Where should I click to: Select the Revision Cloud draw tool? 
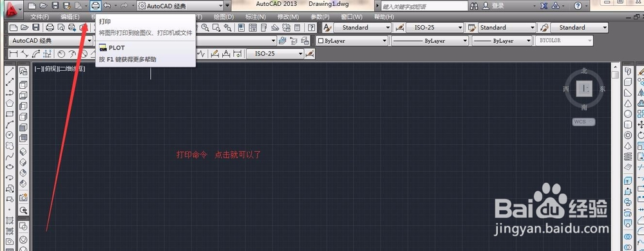tap(10, 145)
